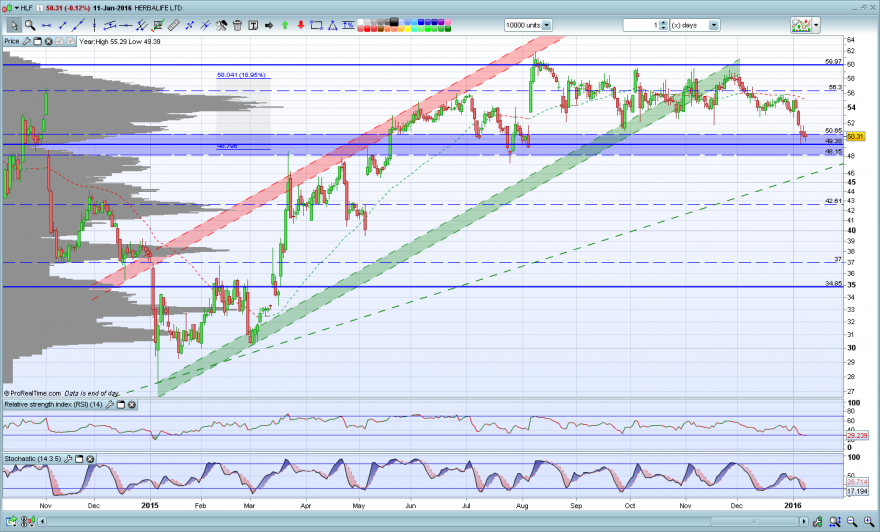Click the 29.239 RSI value label
This screenshot has height=532, width=880.
coord(857,435)
